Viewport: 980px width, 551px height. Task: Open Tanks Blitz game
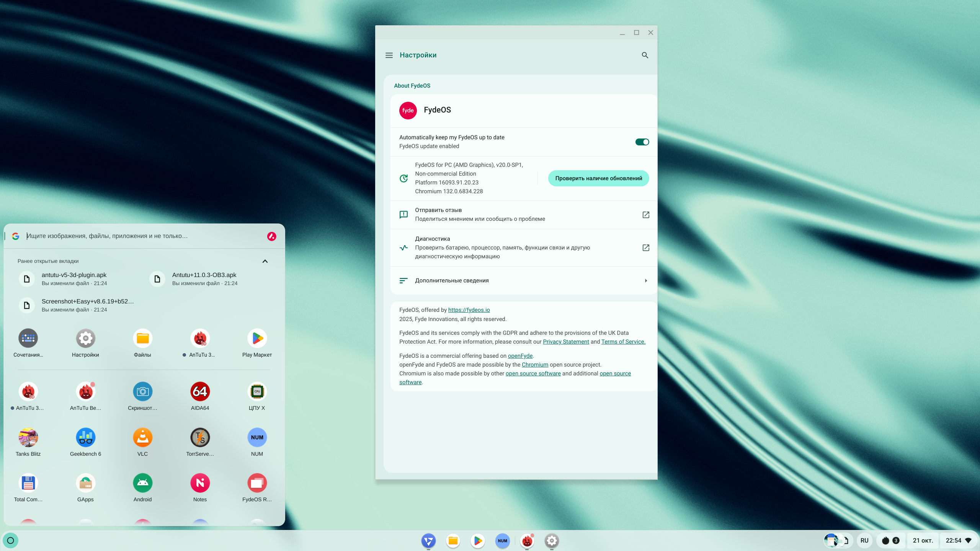pyautogui.click(x=28, y=437)
